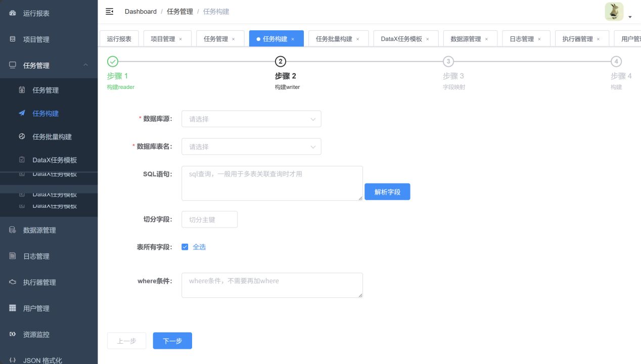Click the 任务批量构建 sidebar icon
The image size is (641, 364).
[22, 136]
